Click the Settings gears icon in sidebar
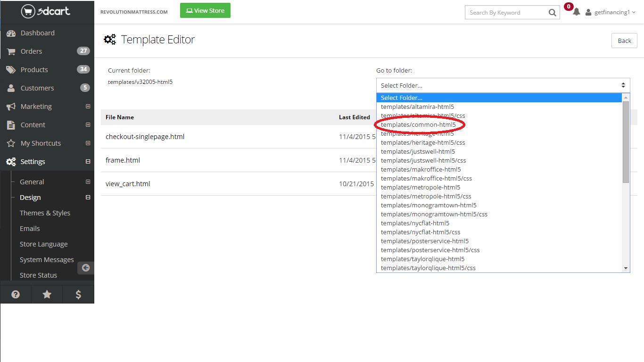The height and width of the screenshot is (362, 644). coord(11,162)
